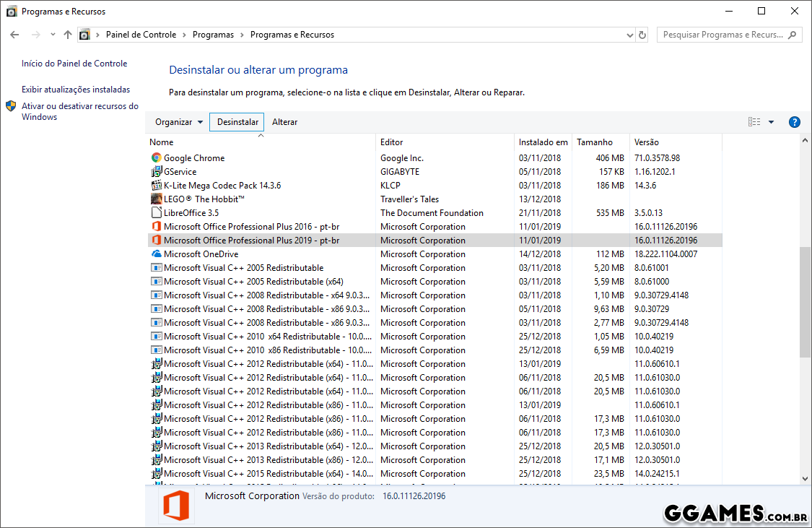
Task: Click the vertical scrollbar down arrow
Action: [805, 478]
